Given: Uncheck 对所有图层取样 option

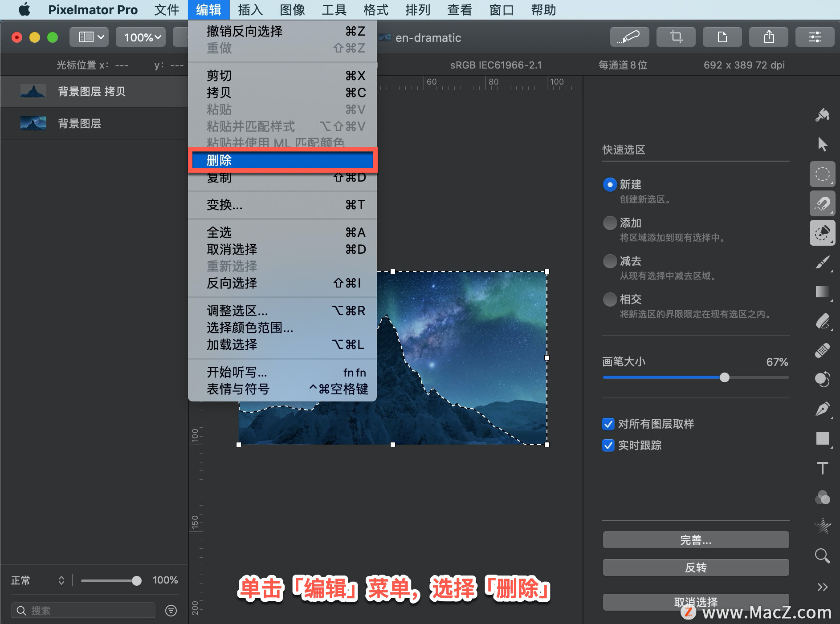Looking at the screenshot, I should pyautogui.click(x=608, y=424).
